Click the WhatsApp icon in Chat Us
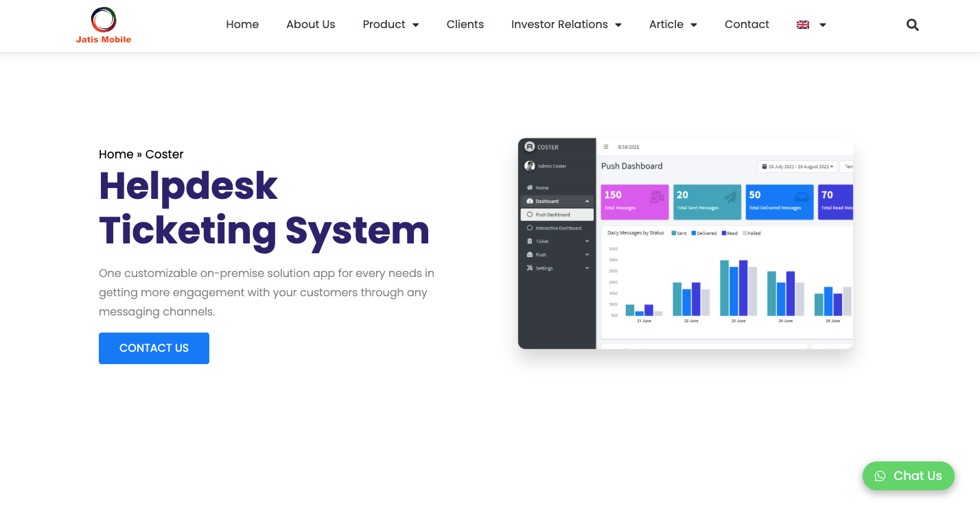The height and width of the screenshot is (528, 980). 880,476
